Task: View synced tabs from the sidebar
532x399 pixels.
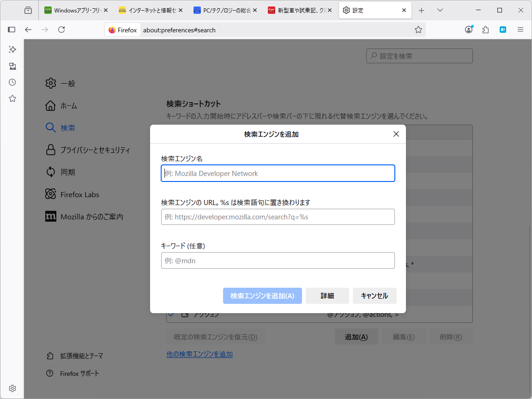Action: (12, 66)
